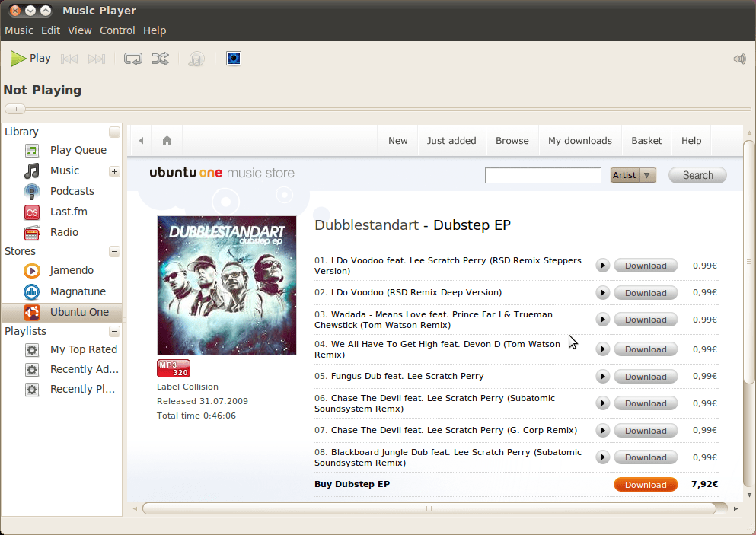This screenshot has height=535, width=756.
Task: Collapse the Stores section
Action: [114, 251]
